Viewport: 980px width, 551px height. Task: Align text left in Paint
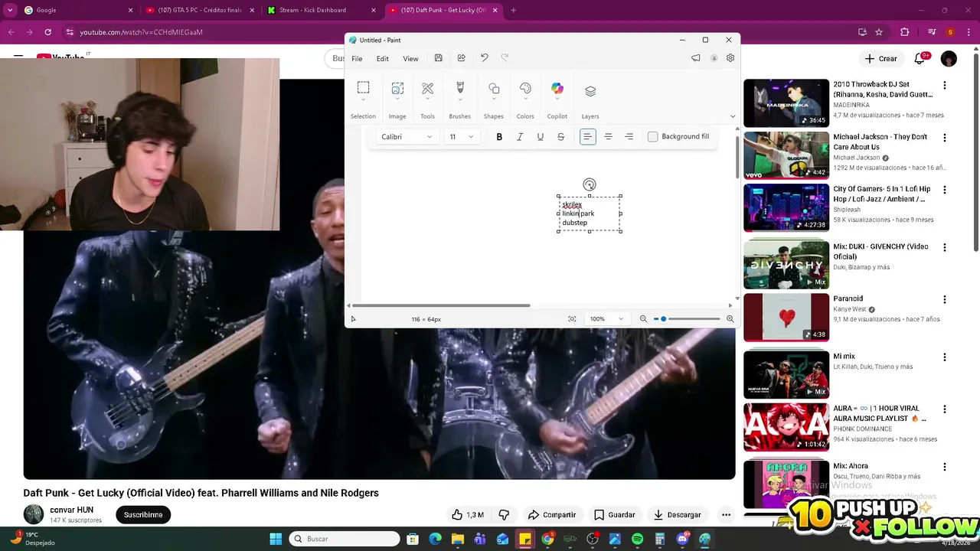coord(587,137)
